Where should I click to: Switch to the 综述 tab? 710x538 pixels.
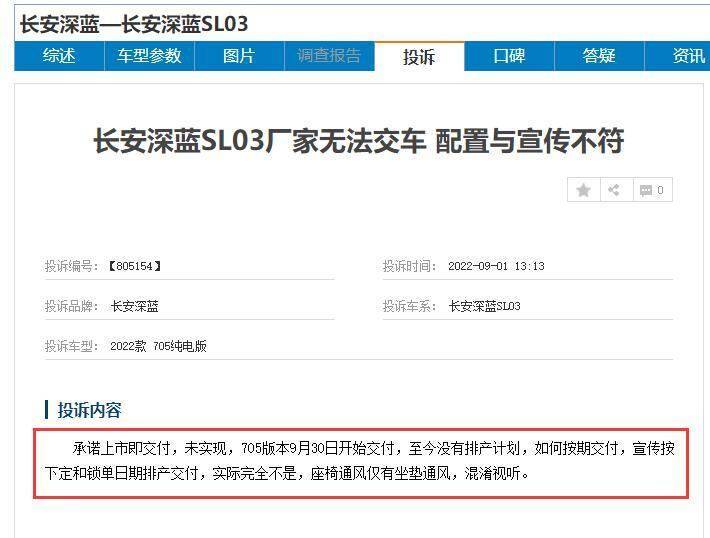[59, 56]
